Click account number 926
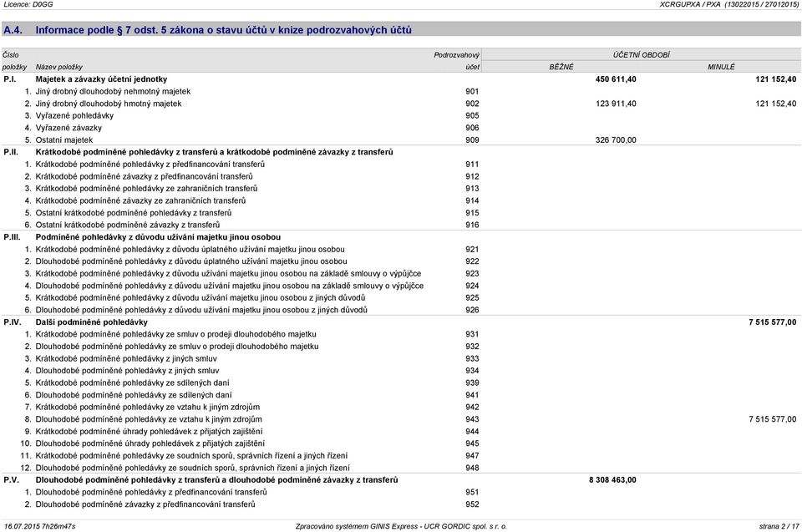The width and height of the screenshot is (802, 532). pyautogui.click(x=472, y=310)
